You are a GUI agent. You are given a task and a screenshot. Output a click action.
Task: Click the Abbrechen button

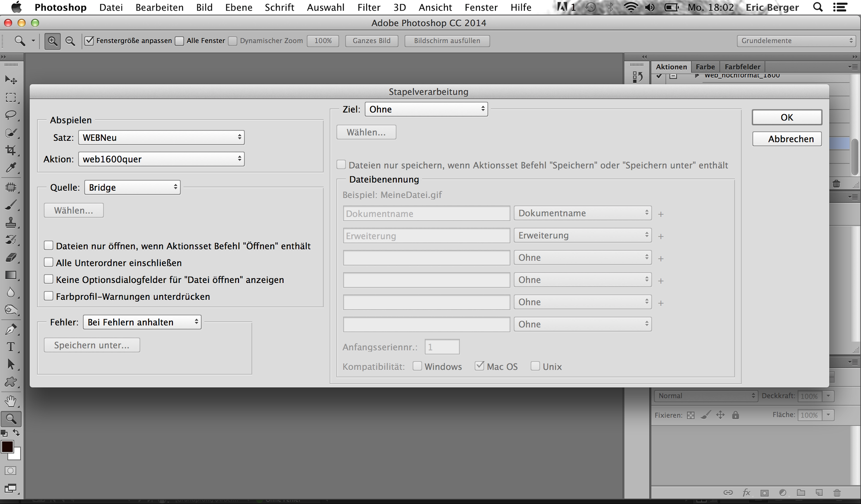click(787, 139)
